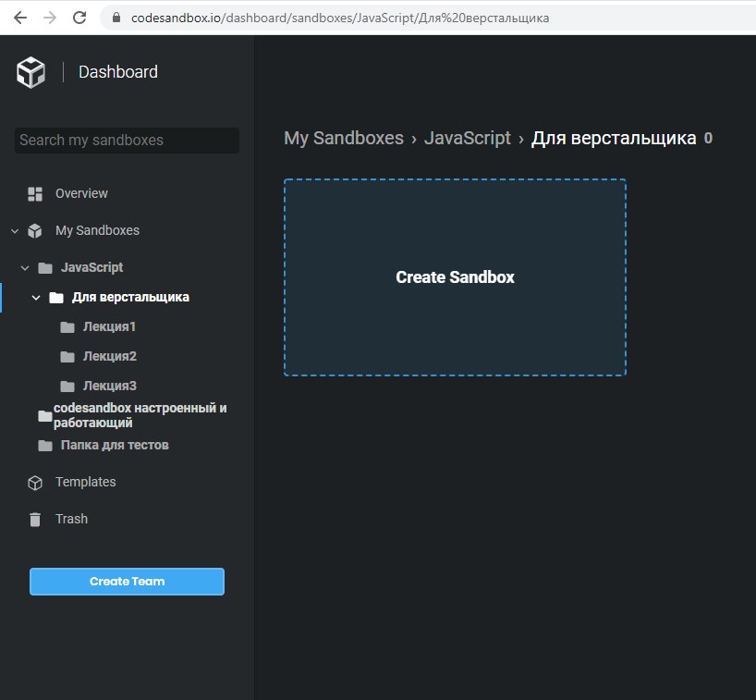Click the Лекция2 folder icon
756x700 pixels.
67,357
